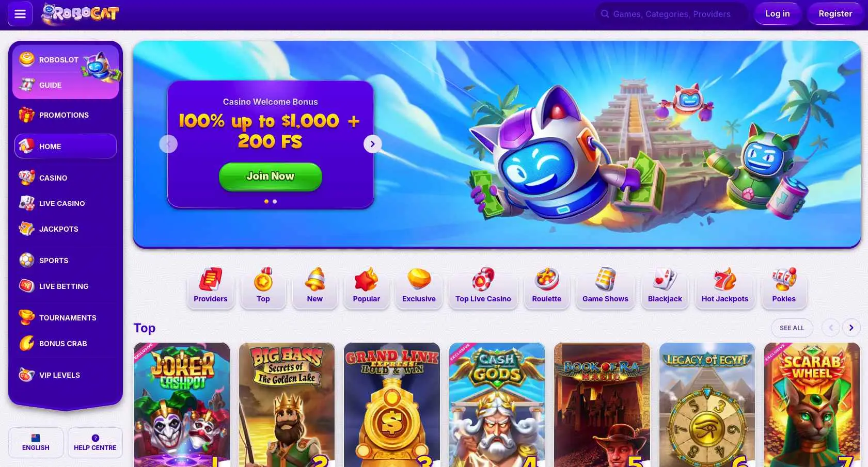
Task: Focus the games search field
Action: [x=671, y=14]
